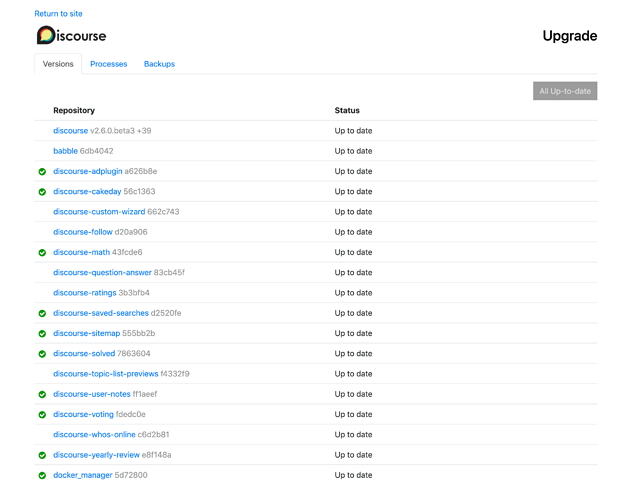Select commit hash 3b3bfb4
The height and width of the screenshot is (500, 632).
[134, 293]
